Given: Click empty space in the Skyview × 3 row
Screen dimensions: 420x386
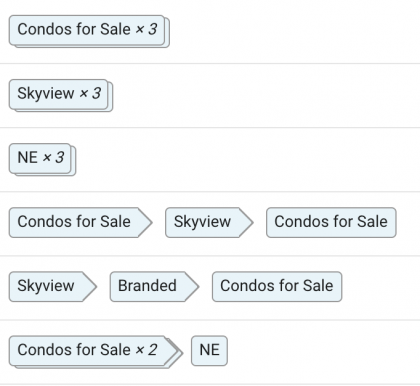Looking at the screenshot, I should tap(267, 95).
